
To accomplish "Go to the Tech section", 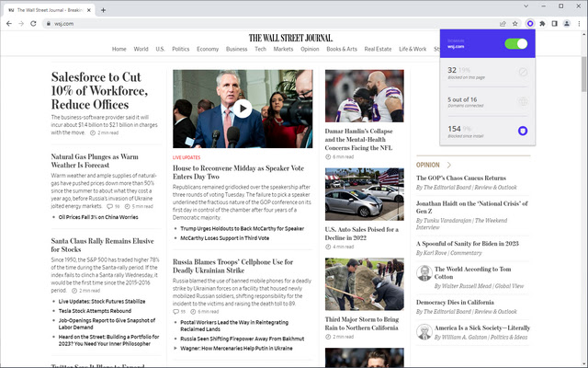I will (x=260, y=49).
